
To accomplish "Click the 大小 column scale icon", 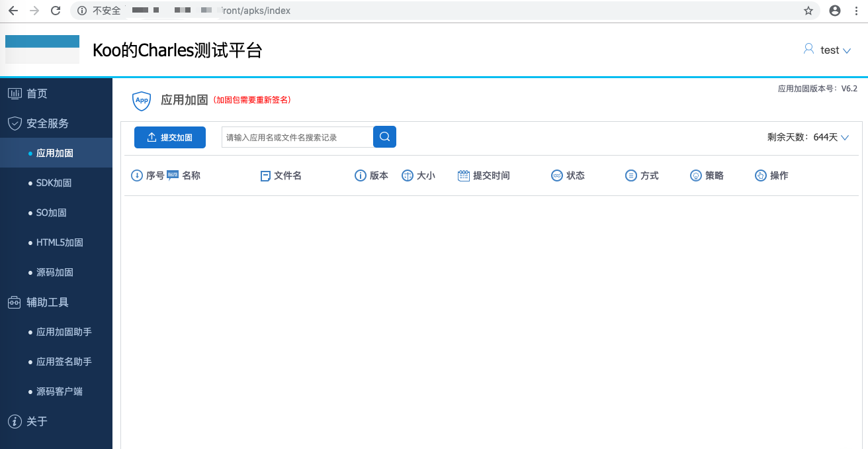I will point(408,175).
